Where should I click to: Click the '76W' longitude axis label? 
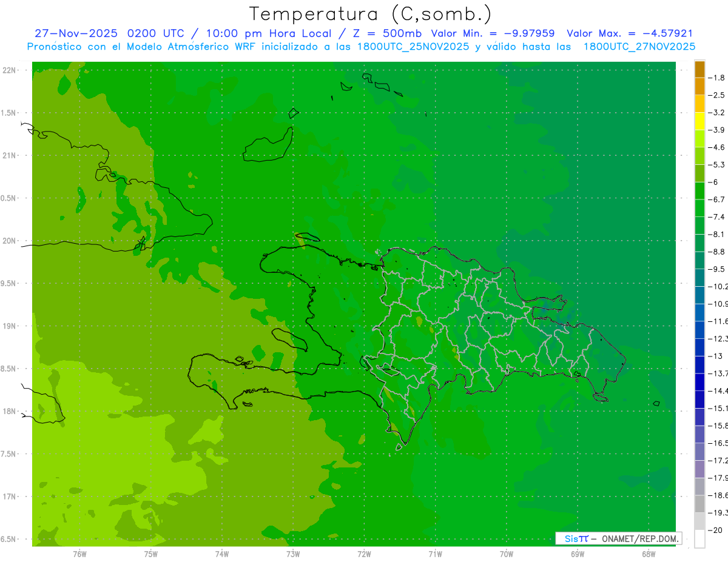(x=79, y=554)
